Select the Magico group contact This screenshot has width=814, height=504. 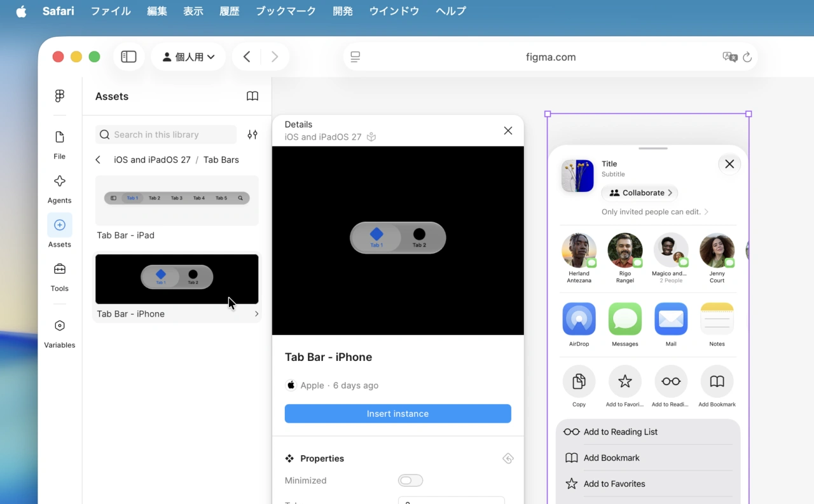pos(671,258)
